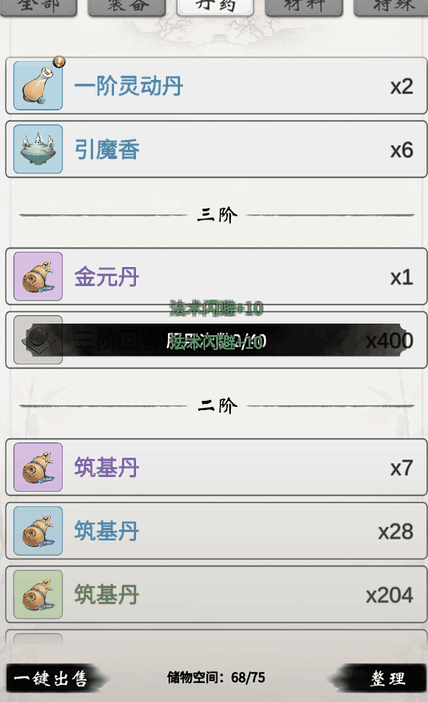The image size is (428, 702).
Task: Tap the 二阶 section divider header
Action: [217, 406]
